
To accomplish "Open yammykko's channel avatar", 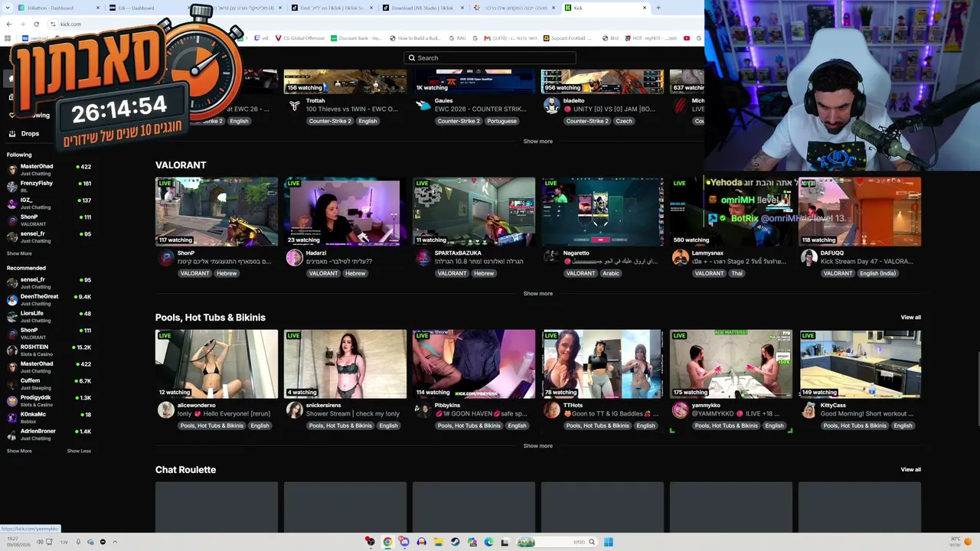I will (x=681, y=410).
